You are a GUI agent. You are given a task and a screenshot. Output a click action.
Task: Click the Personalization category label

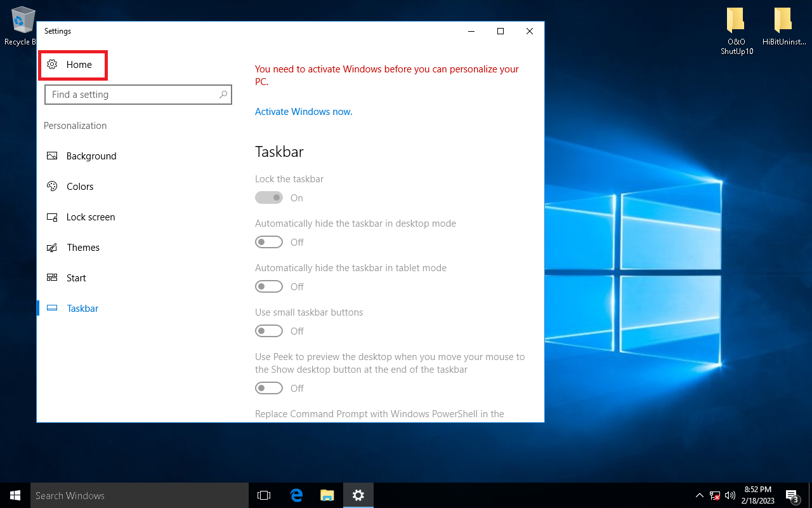[x=75, y=126]
